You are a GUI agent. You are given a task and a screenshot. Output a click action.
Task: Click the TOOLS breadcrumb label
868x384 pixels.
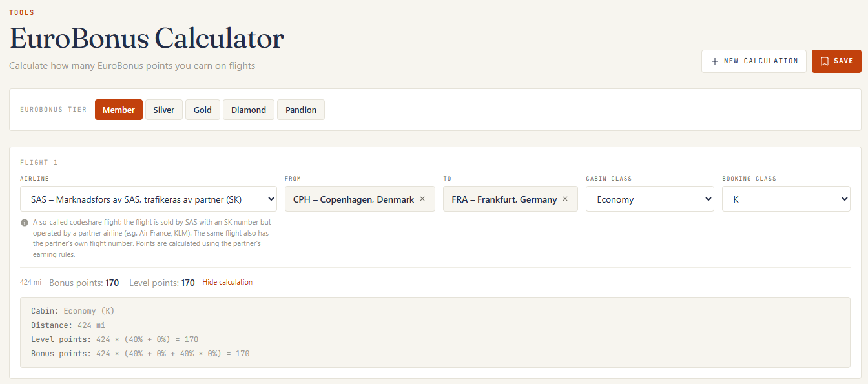(22, 12)
